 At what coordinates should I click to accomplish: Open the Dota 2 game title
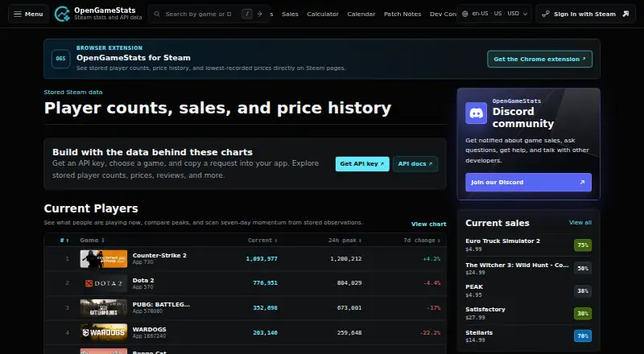[x=143, y=281]
